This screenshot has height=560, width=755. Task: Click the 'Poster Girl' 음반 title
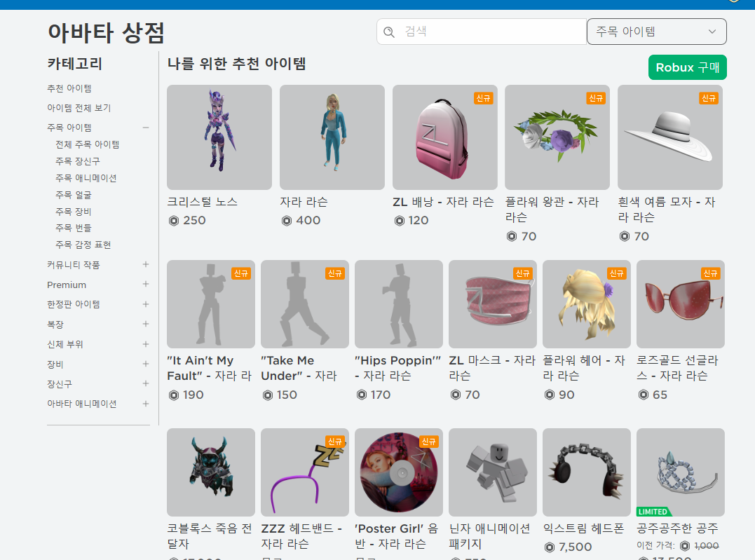tap(396, 536)
